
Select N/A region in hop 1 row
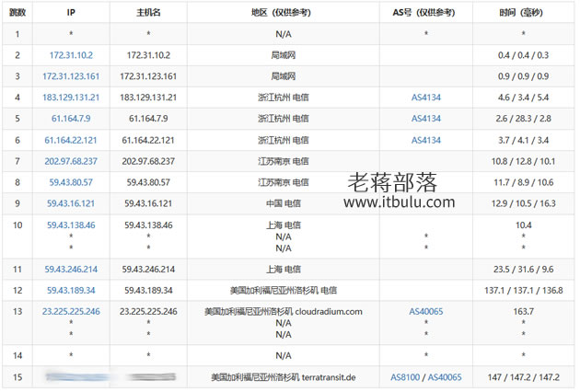[283, 34]
